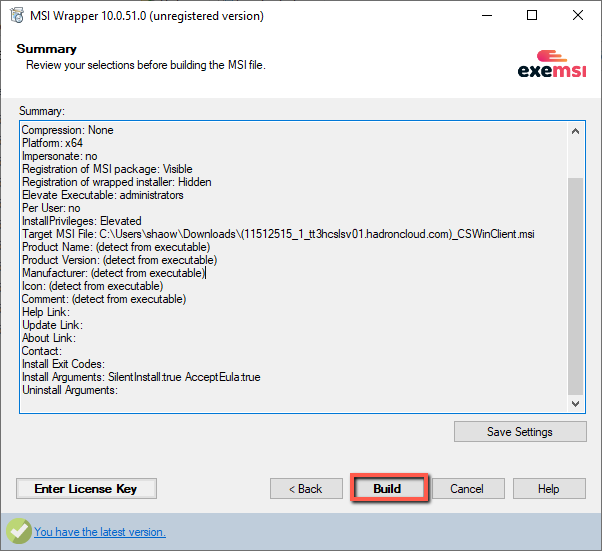Click the green checkmark status icon
The image size is (602, 551).
18,531
